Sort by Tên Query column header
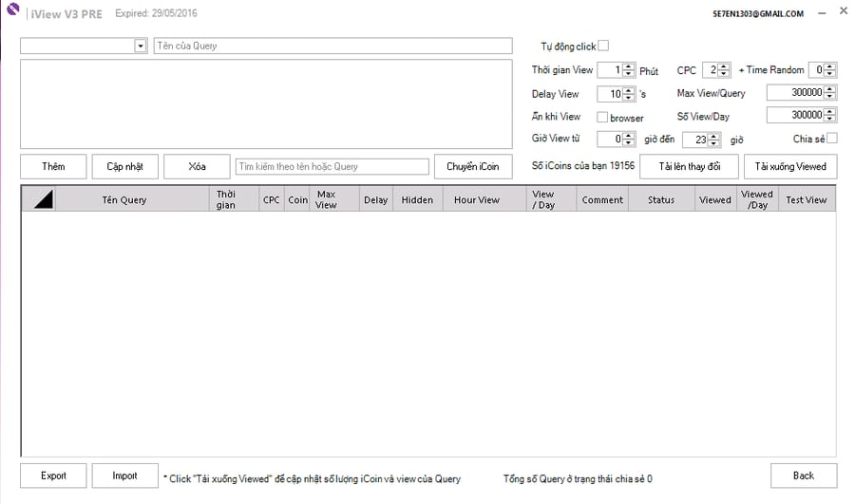855x504 pixels. 132,200
